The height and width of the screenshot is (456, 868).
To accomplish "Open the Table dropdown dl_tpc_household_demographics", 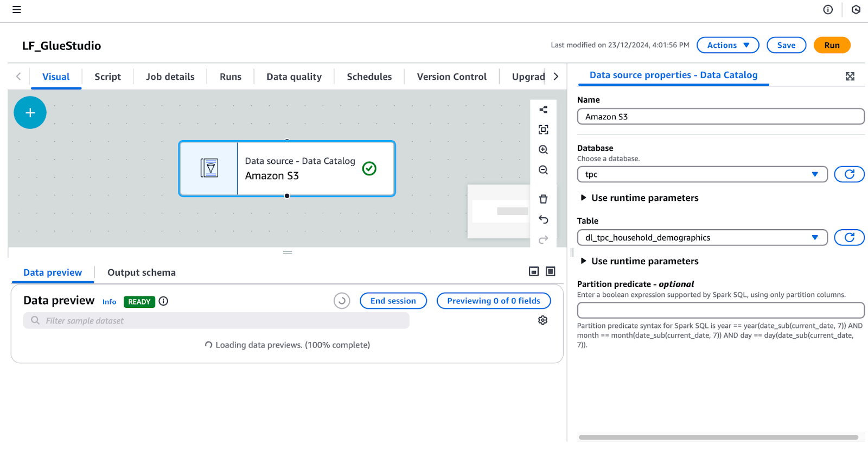I will (x=702, y=237).
